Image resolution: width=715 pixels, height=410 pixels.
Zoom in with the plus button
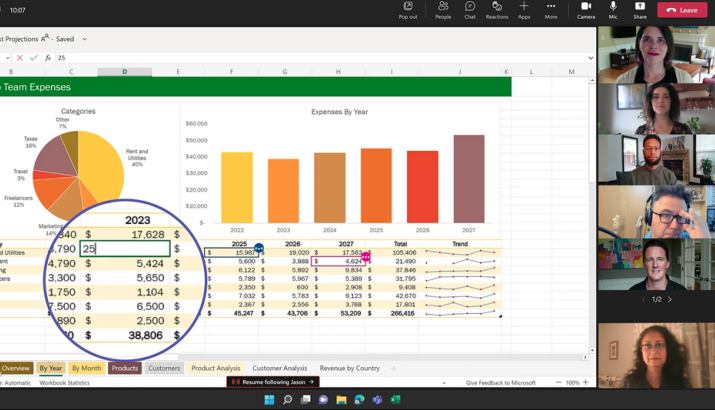coord(586,382)
